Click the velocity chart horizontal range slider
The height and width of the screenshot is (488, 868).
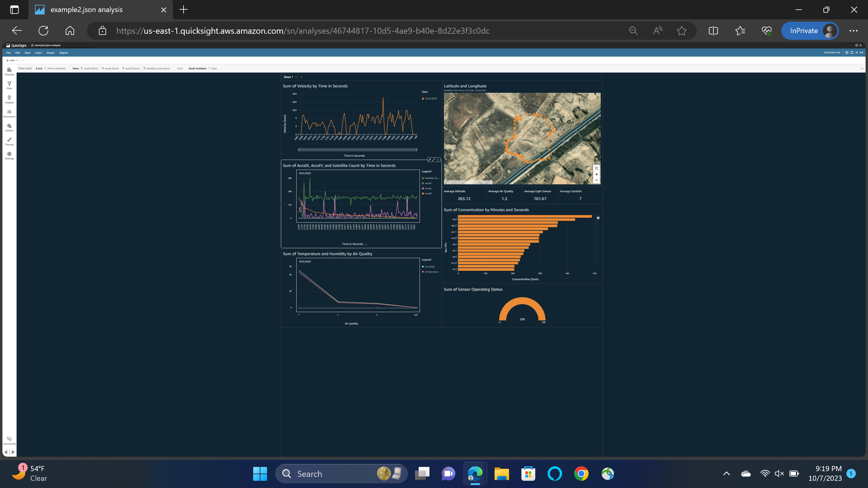357,149
